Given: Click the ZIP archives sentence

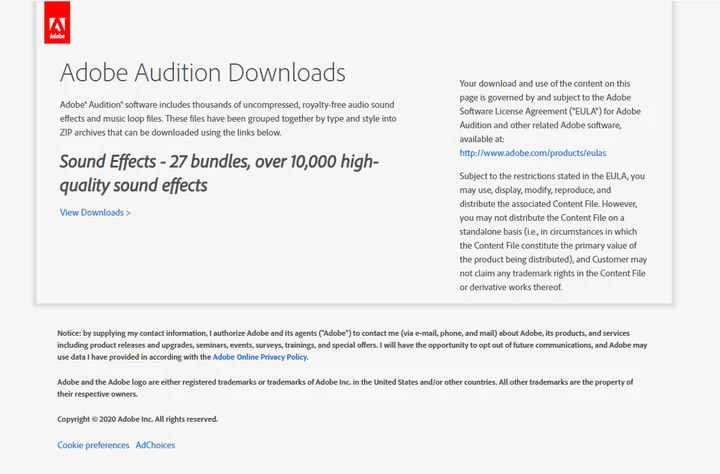Looking at the screenshot, I should pos(170,133).
